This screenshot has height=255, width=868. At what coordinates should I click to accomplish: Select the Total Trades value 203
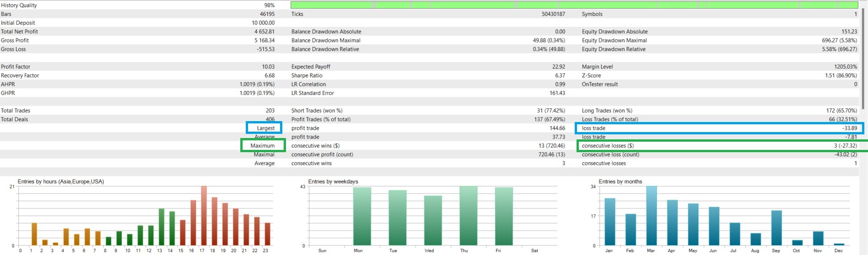click(270, 111)
